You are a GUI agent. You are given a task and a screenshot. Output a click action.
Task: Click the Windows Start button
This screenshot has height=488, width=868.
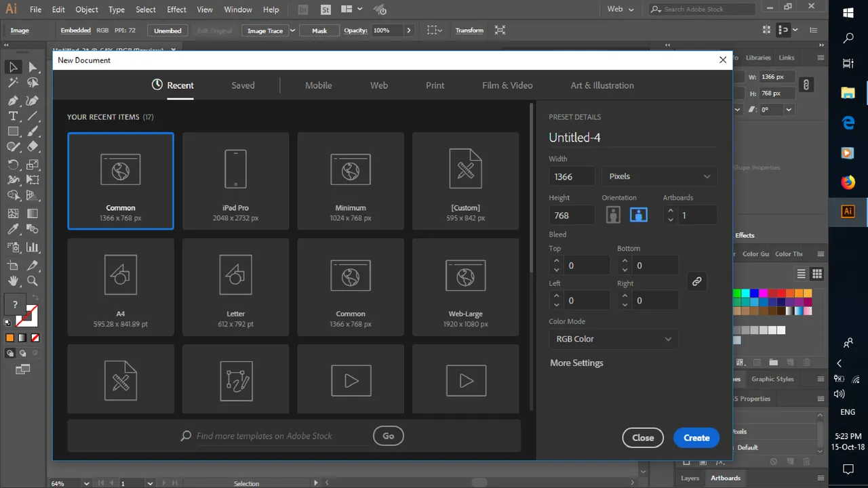coord(848,12)
